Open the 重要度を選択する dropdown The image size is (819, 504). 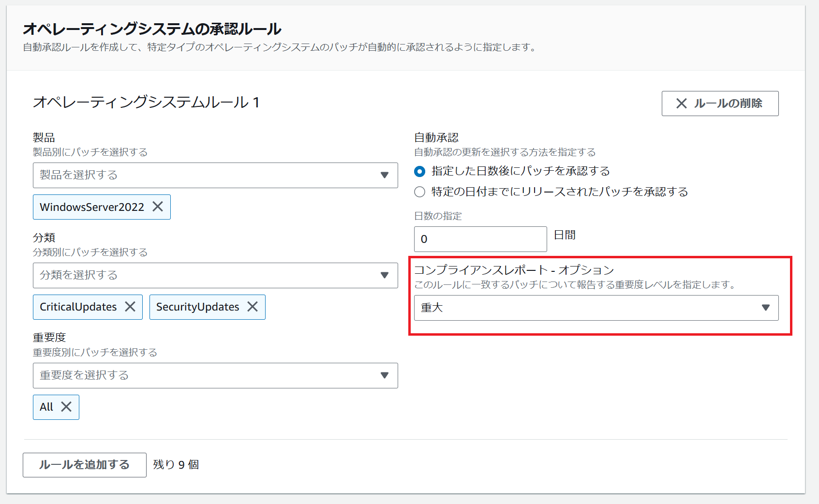(x=208, y=375)
